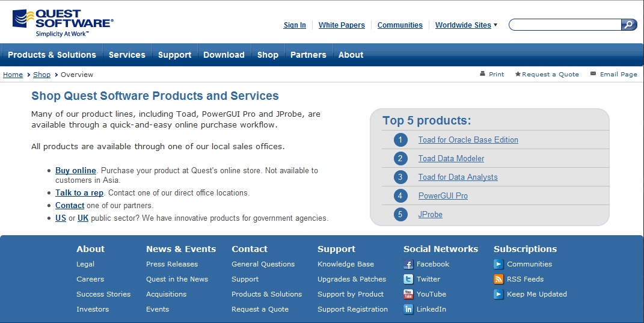
Task: Go to Shop breadcrumb link
Action: [x=42, y=75]
